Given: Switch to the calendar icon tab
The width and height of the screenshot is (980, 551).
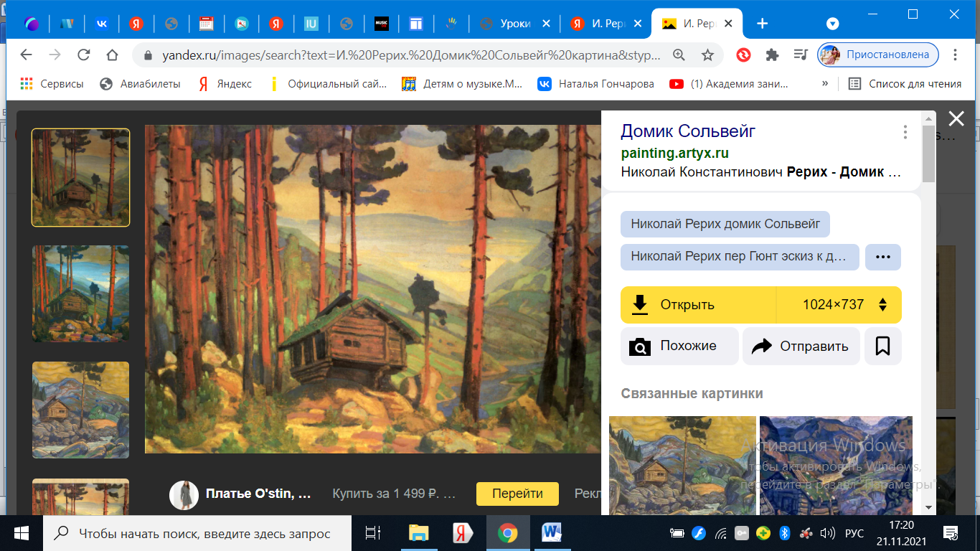Looking at the screenshot, I should 206,24.
